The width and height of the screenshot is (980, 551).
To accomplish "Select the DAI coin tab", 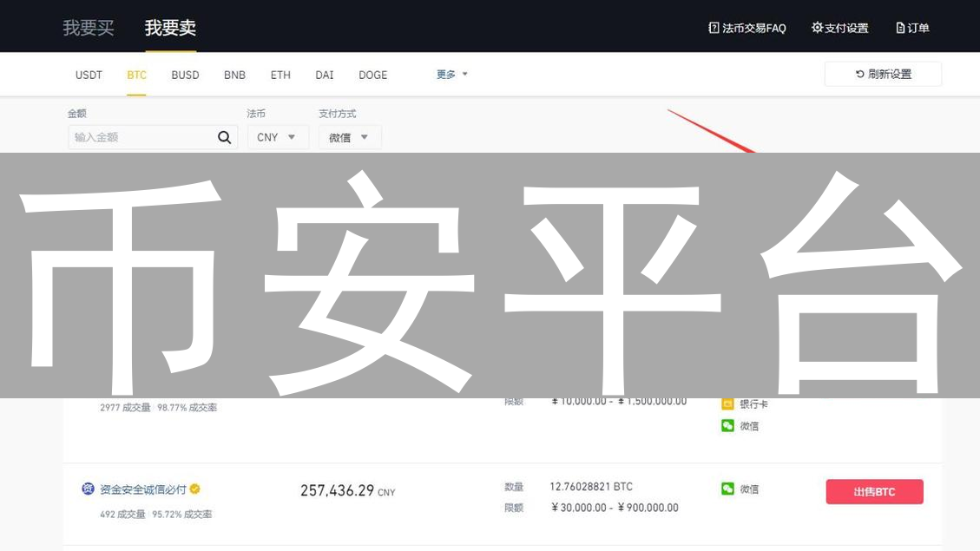I will 325,75.
